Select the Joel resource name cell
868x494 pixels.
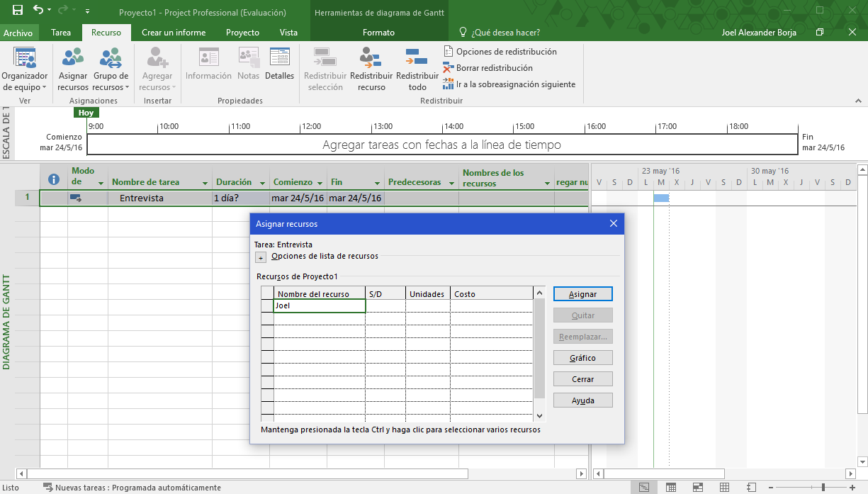(x=319, y=306)
